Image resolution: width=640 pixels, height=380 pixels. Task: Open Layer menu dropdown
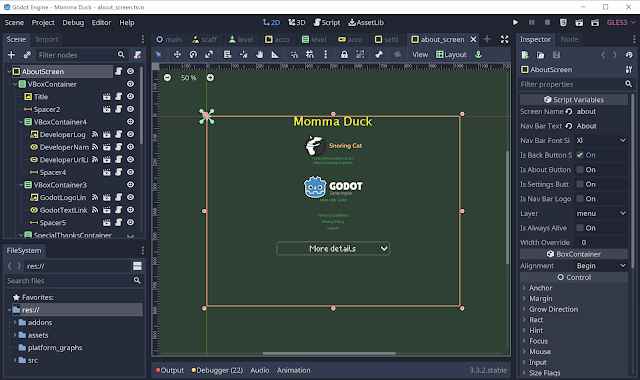[x=601, y=213]
